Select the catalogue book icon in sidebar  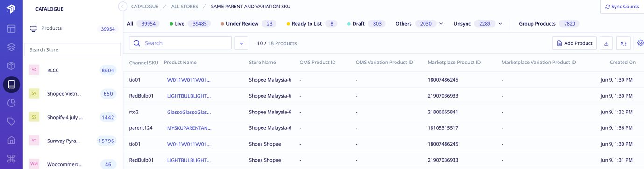(x=11, y=84)
